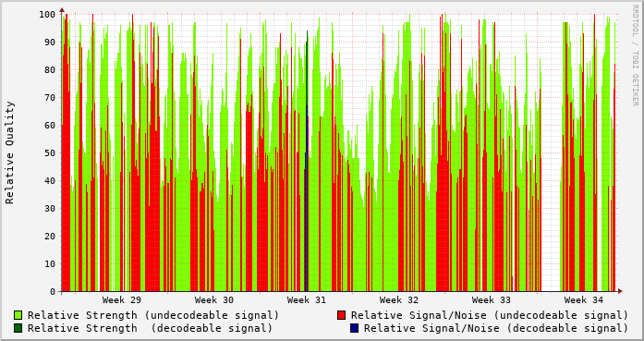This screenshot has height=341, width=644.
Task: Click the x-axis arrowhead at right end
Action: (x=620, y=291)
